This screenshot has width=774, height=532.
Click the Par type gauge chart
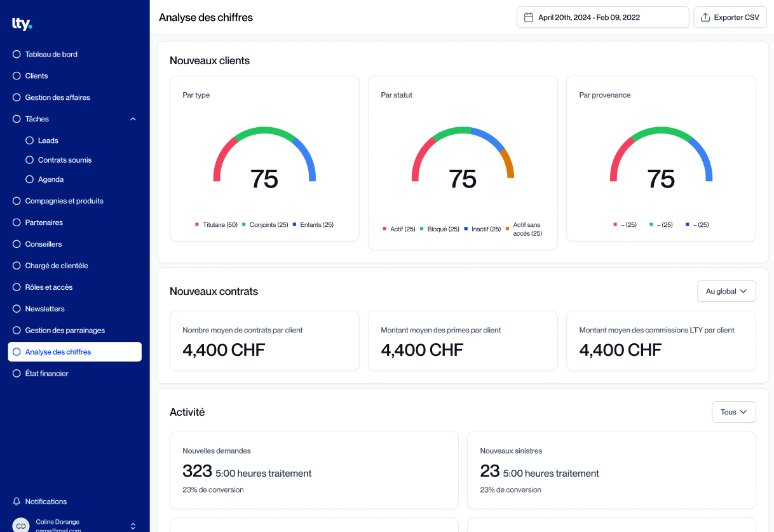point(264,155)
